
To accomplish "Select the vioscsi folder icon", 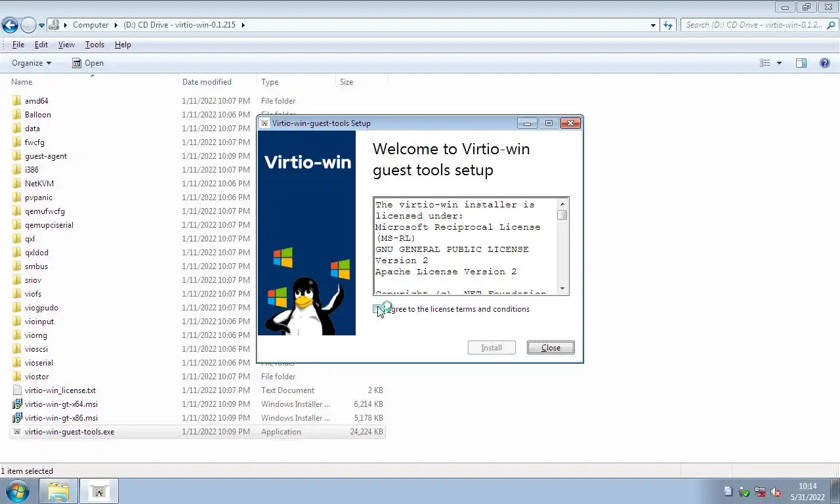I will point(17,349).
